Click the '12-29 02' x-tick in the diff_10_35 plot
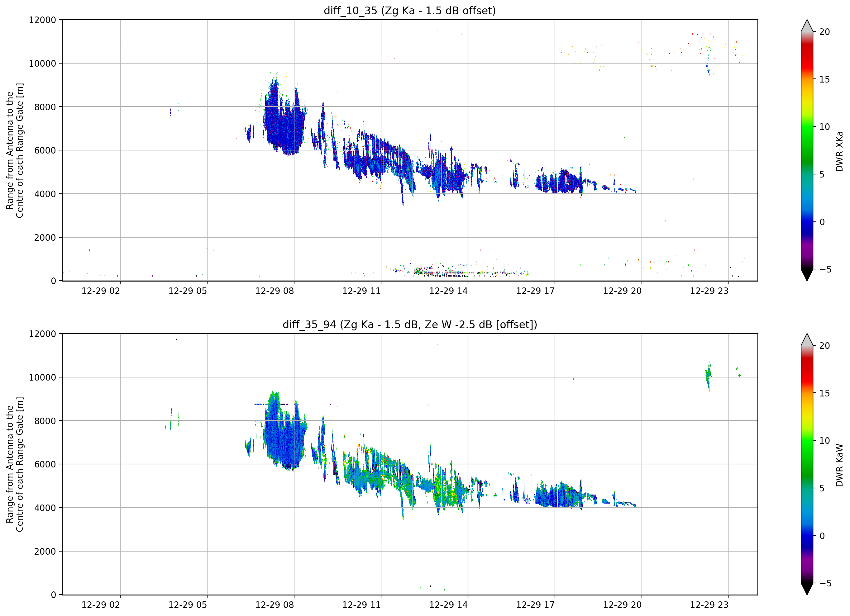The height and width of the screenshot is (616, 850). (x=101, y=291)
